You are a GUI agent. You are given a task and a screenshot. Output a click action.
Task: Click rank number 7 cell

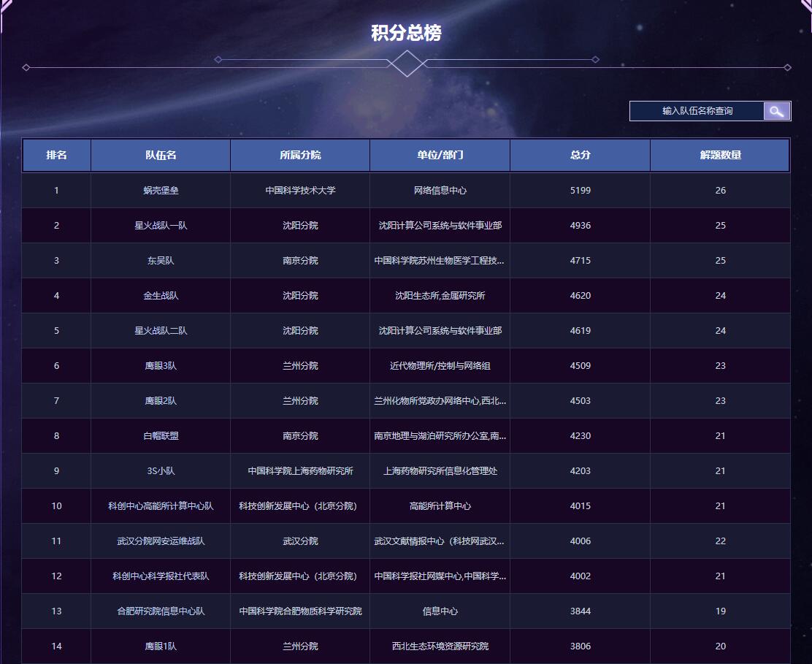[x=56, y=401]
